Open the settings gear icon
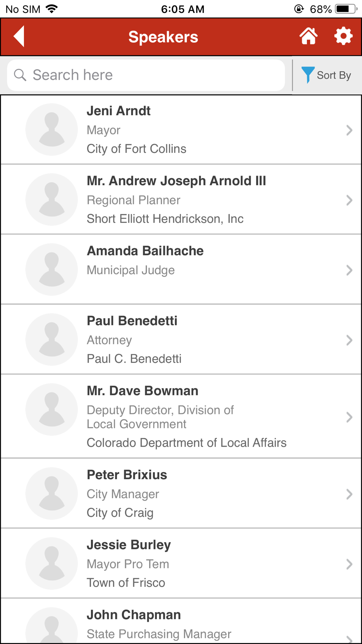362x644 pixels. tap(343, 36)
